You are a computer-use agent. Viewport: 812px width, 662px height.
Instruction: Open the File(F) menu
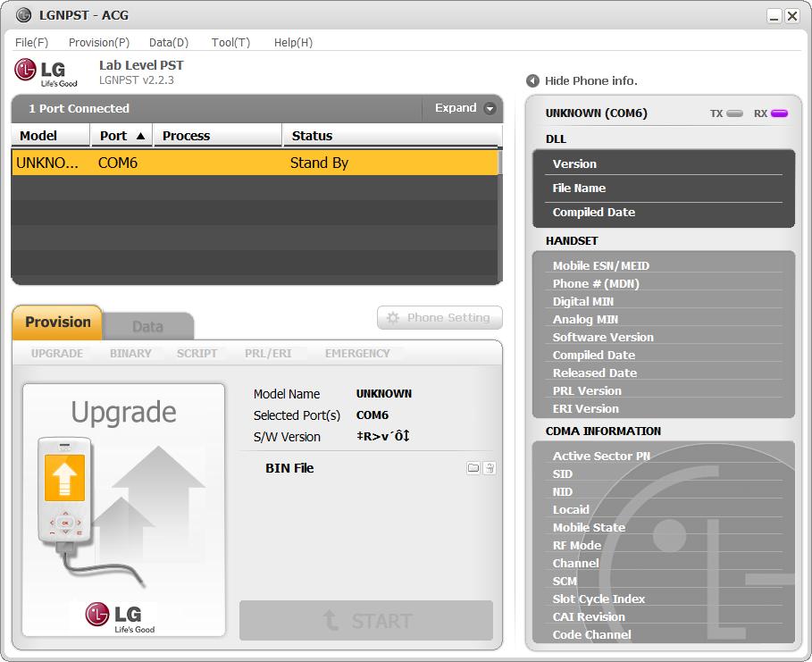(31, 43)
